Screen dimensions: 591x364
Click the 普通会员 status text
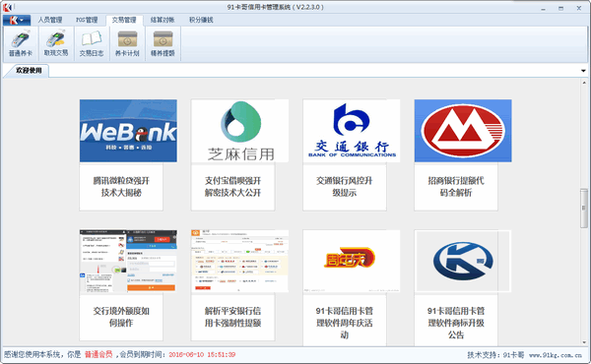[x=98, y=354]
